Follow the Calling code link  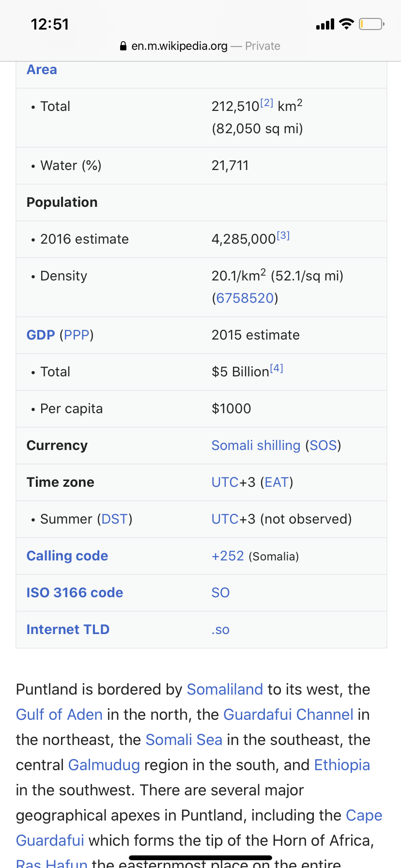pos(67,556)
